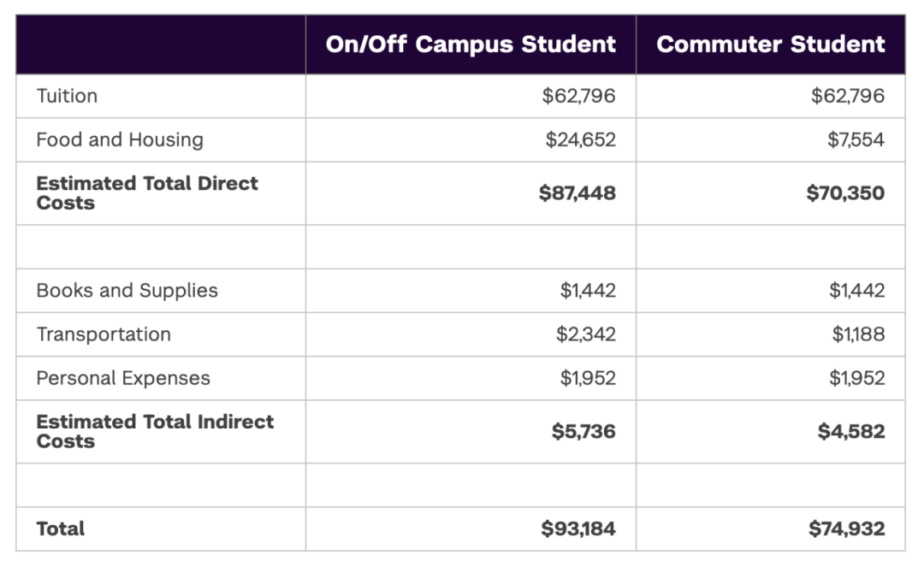The height and width of the screenshot is (567, 924).
Task: Click the Personal Expenses row label
Action: click(x=123, y=378)
